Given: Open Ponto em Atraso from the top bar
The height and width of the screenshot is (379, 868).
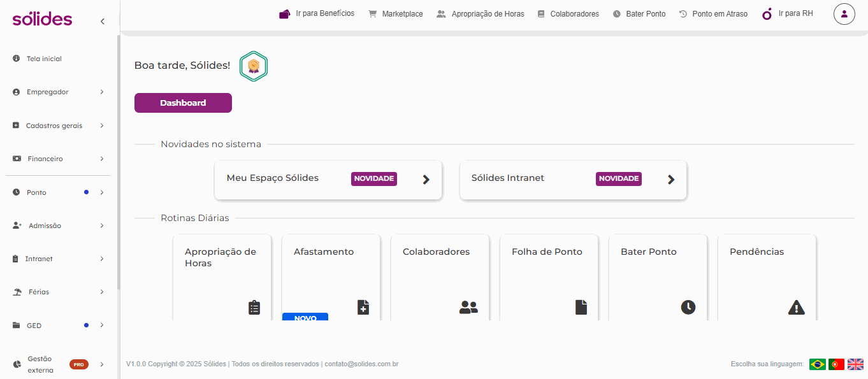Looking at the screenshot, I should pyautogui.click(x=713, y=14).
